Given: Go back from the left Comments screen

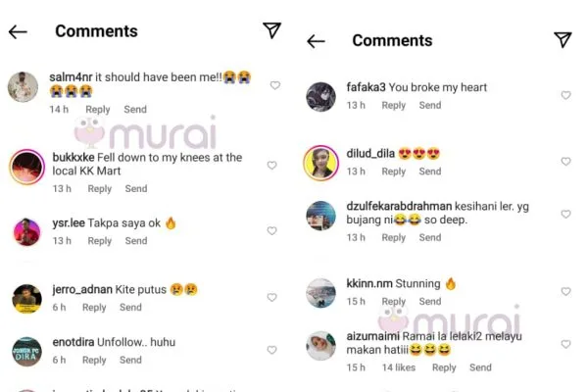Looking at the screenshot, I should (18, 31).
